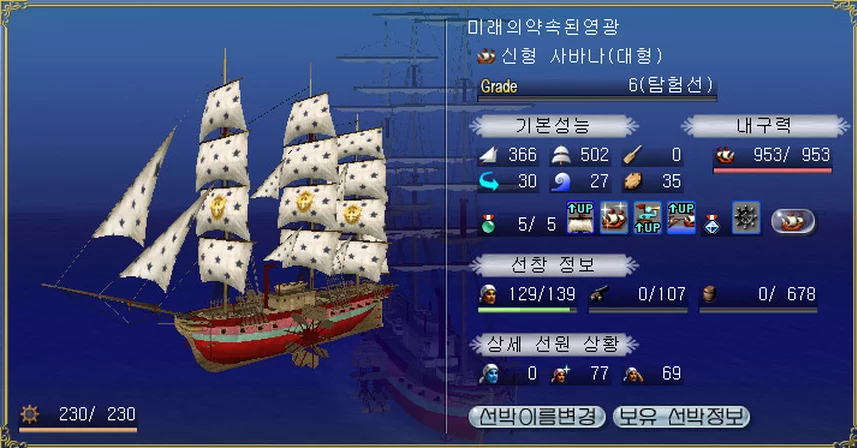
Task: Select the 내구력 section header
Action: tap(764, 126)
